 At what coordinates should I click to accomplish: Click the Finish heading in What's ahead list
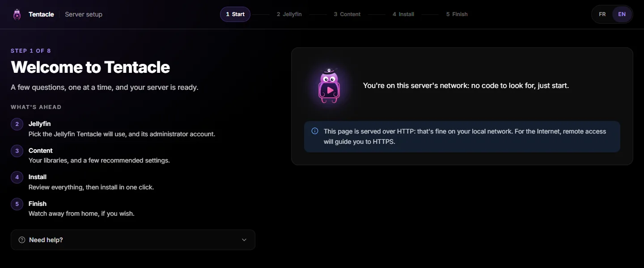click(x=38, y=204)
